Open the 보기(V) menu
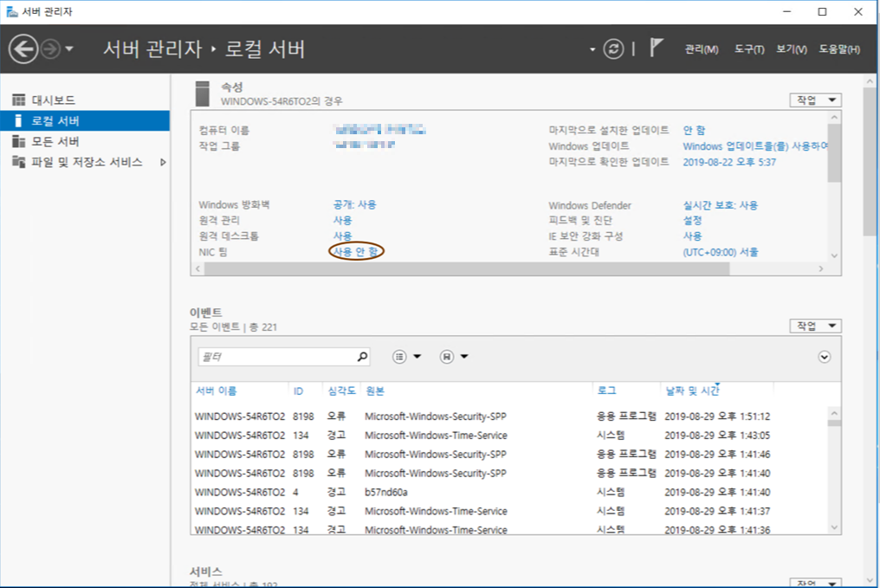 (x=792, y=49)
